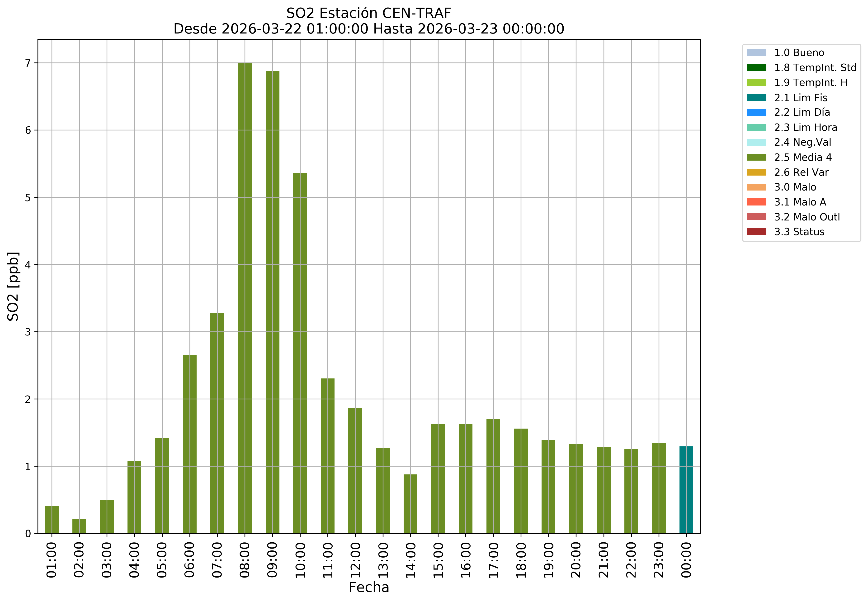Click the 2.1 Lim Fis teal swatch

click(756, 98)
